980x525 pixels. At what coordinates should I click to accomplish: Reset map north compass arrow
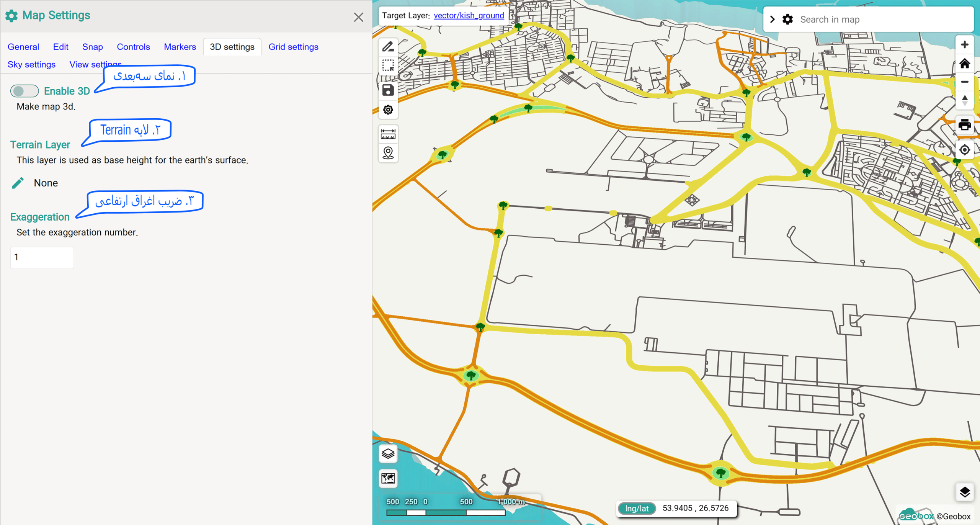coord(964,100)
